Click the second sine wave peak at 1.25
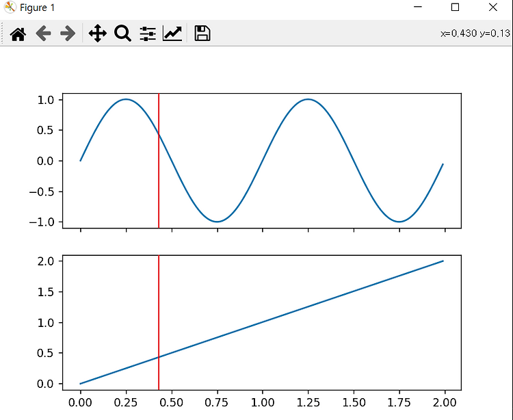This screenshot has height=420, width=513. 308,99
